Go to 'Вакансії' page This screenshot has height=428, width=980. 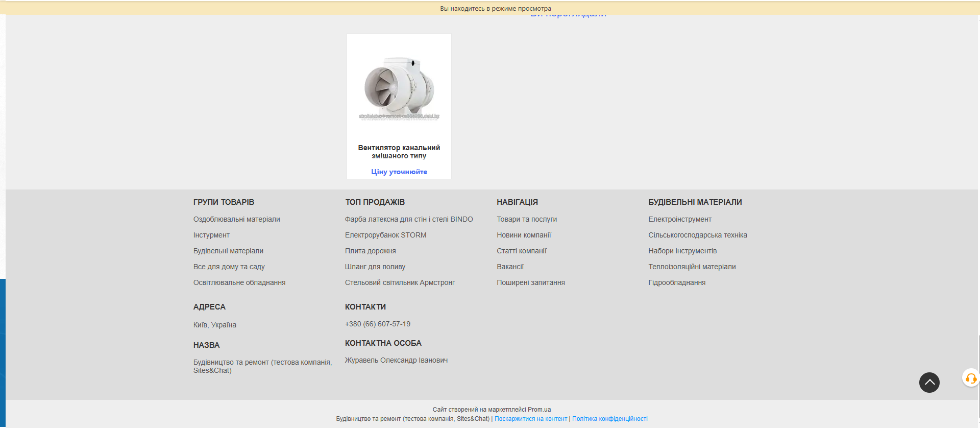coord(510,267)
